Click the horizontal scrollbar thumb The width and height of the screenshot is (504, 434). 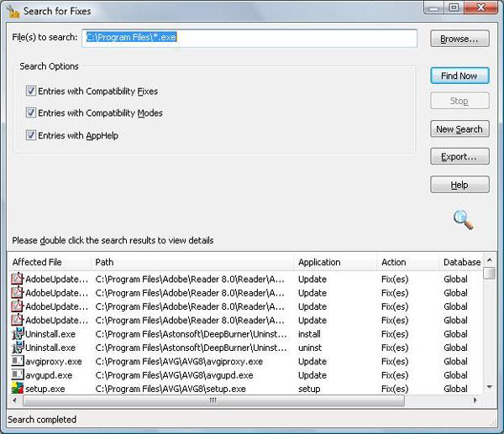pyautogui.click(x=213, y=400)
